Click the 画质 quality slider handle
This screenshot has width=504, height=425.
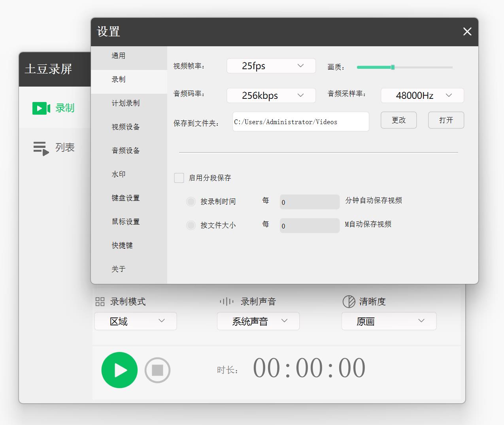(x=393, y=67)
